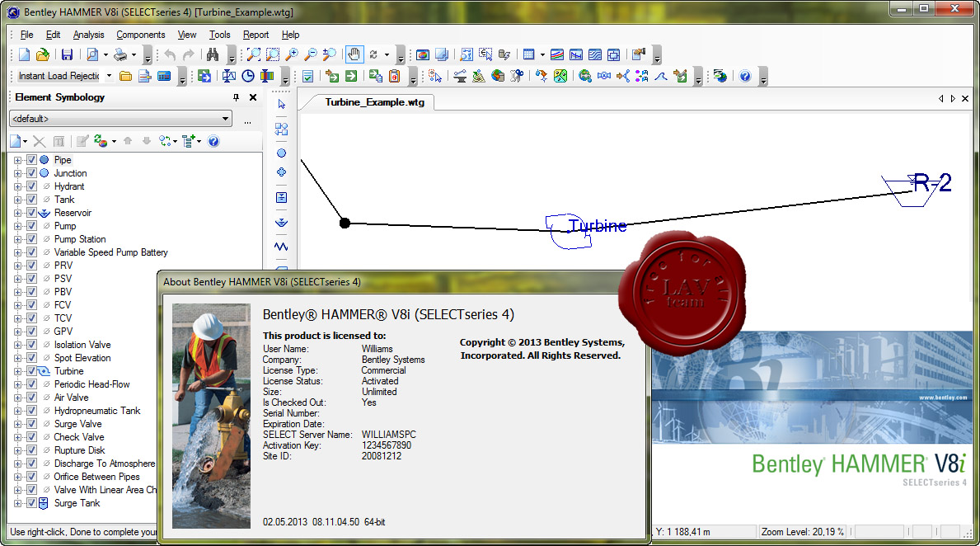
Task: Pin the Element Symbology panel
Action: 236,97
